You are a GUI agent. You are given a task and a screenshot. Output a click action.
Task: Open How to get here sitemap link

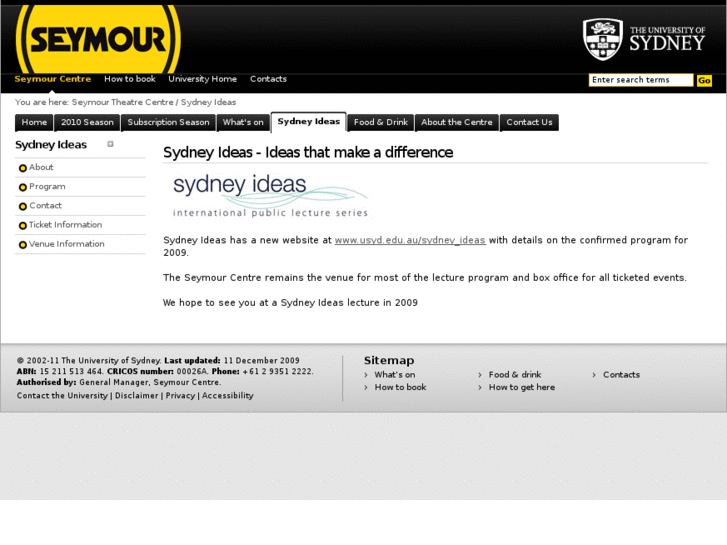click(x=522, y=387)
